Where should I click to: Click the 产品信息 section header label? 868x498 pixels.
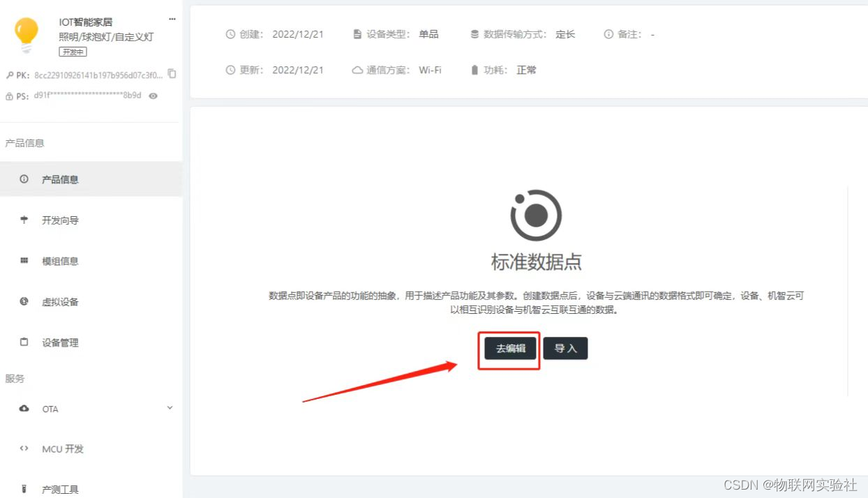24,143
